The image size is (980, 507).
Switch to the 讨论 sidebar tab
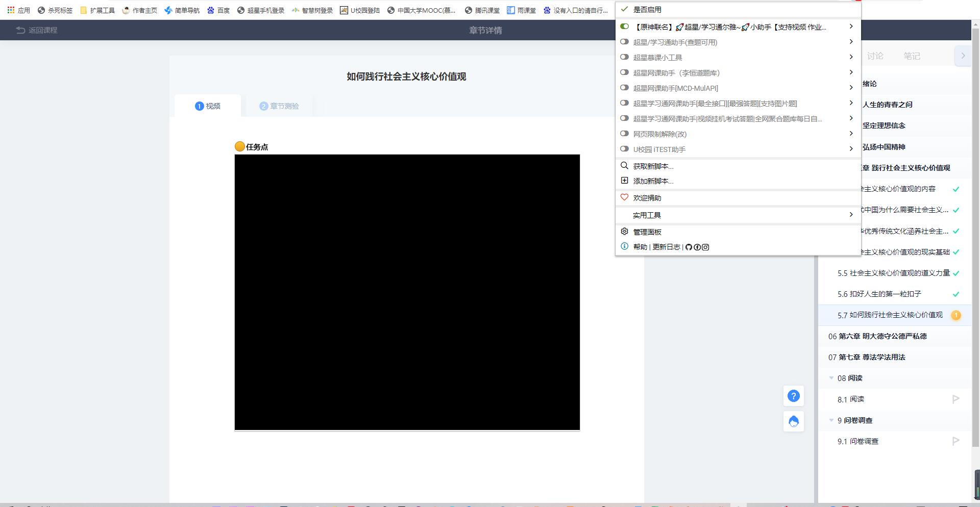coord(875,56)
